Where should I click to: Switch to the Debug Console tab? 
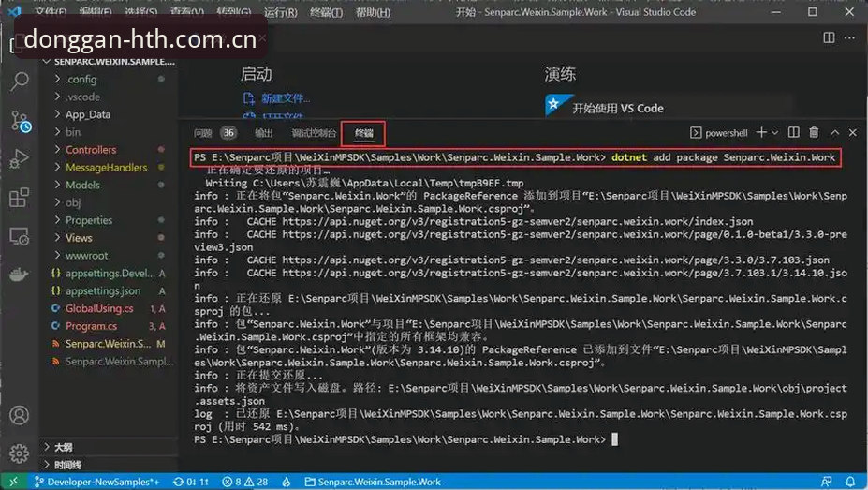pyautogui.click(x=314, y=133)
